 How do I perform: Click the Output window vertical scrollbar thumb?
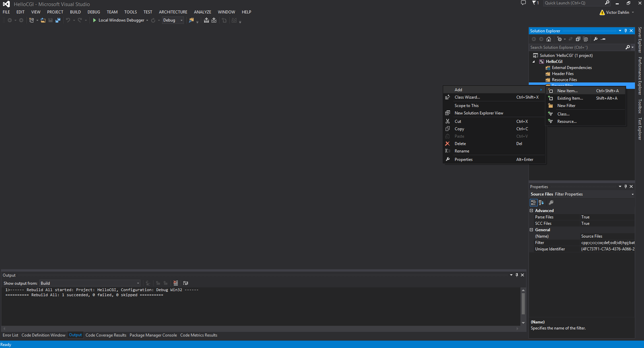tap(523, 303)
